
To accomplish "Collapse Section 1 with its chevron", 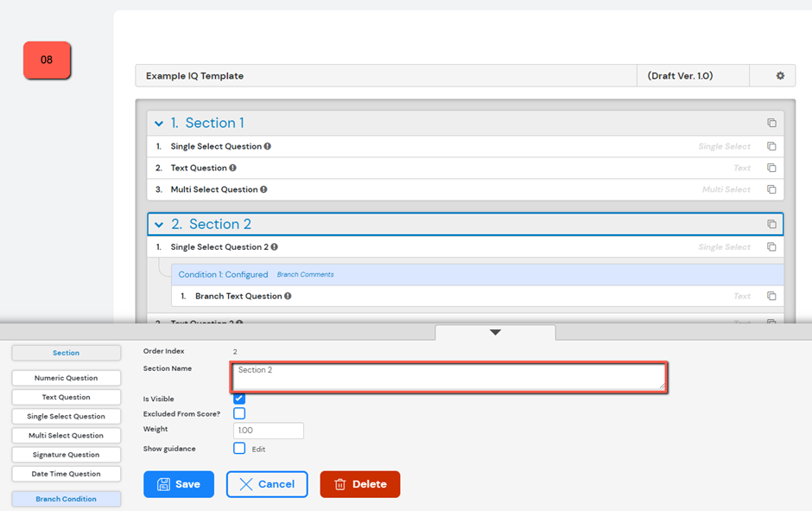I will tap(159, 124).
